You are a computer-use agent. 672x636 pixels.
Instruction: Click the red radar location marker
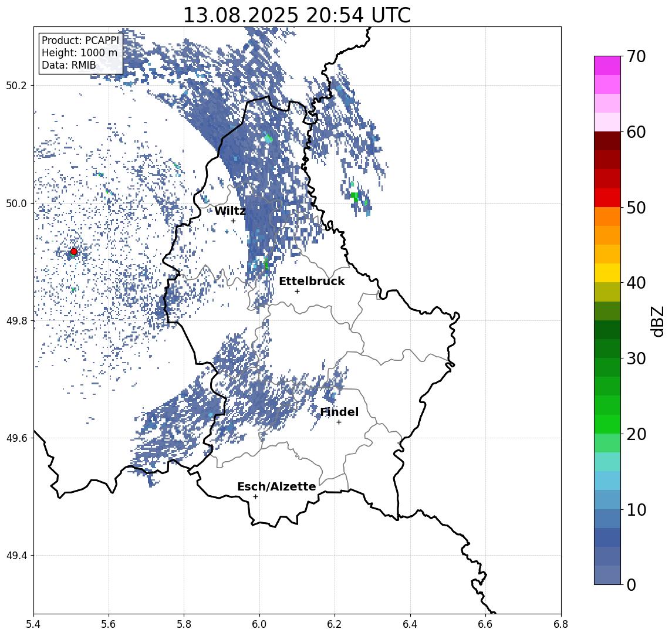click(x=74, y=252)
